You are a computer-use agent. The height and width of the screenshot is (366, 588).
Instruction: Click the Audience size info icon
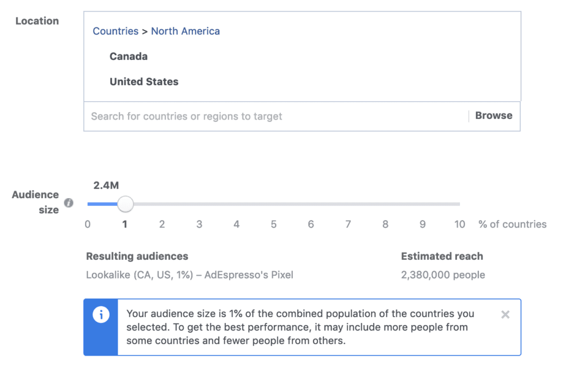pos(69,202)
